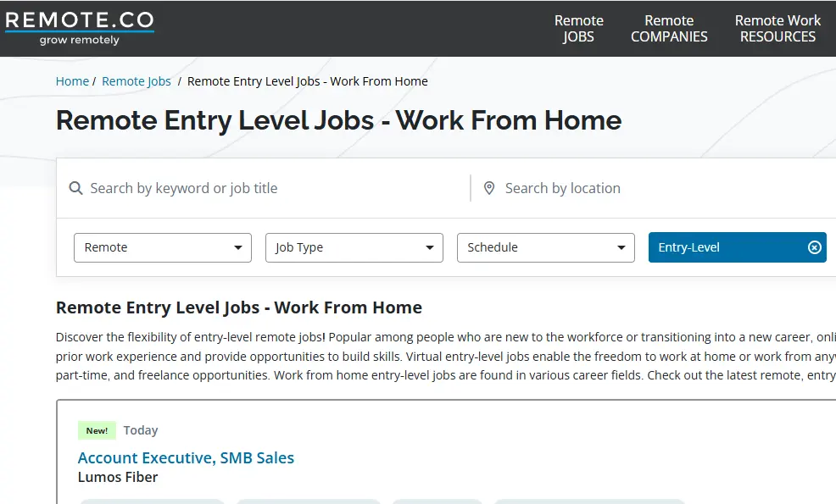Screen dimensions: 836x504
Task: Open the Remote COMPANIES menu
Action: click(669, 28)
